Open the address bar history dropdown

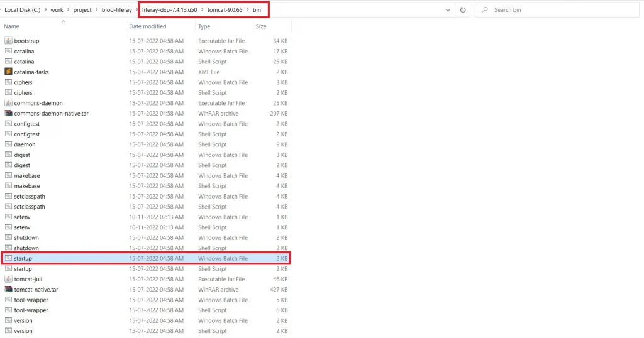click(x=447, y=10)
